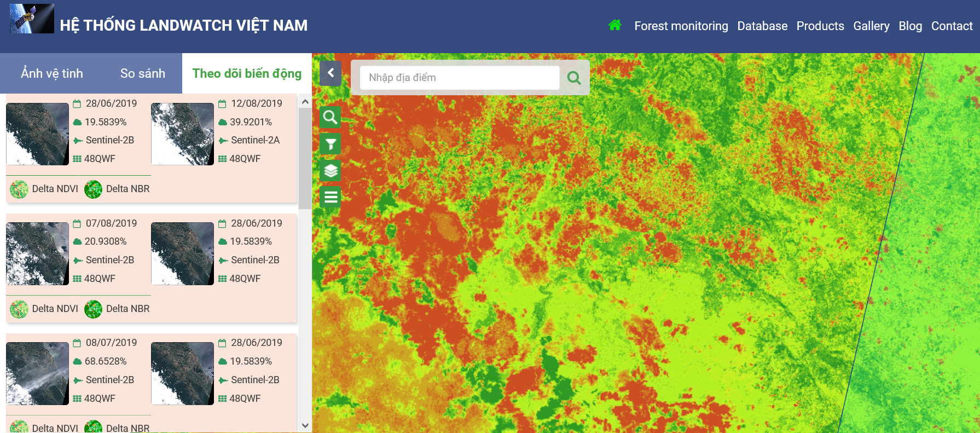Switch to the Ảnh vệ tinh tab
The height and width of the screenshot is (433, 980).
coord(52,73)
